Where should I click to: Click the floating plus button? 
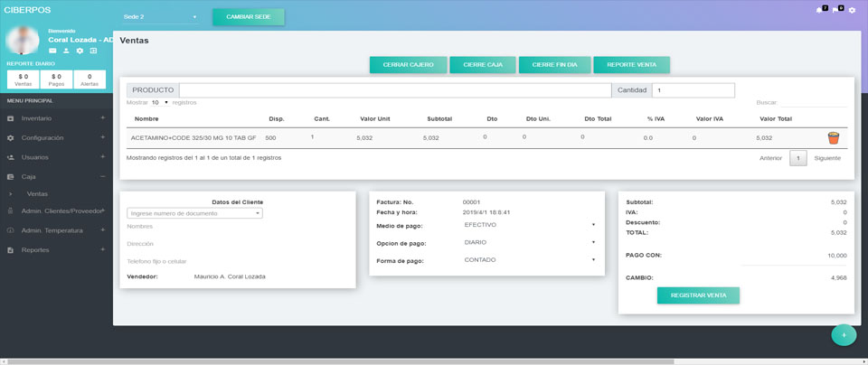(844, 334)
